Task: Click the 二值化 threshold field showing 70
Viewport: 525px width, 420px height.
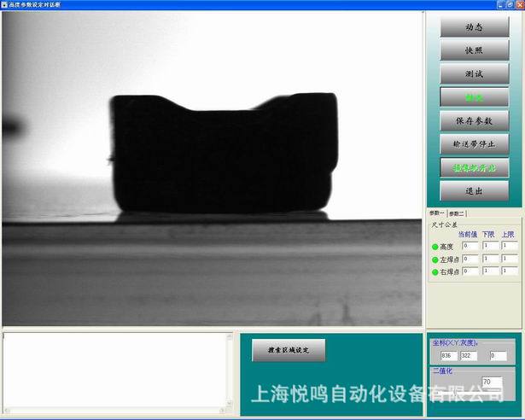Action: [x=492, y=382]
